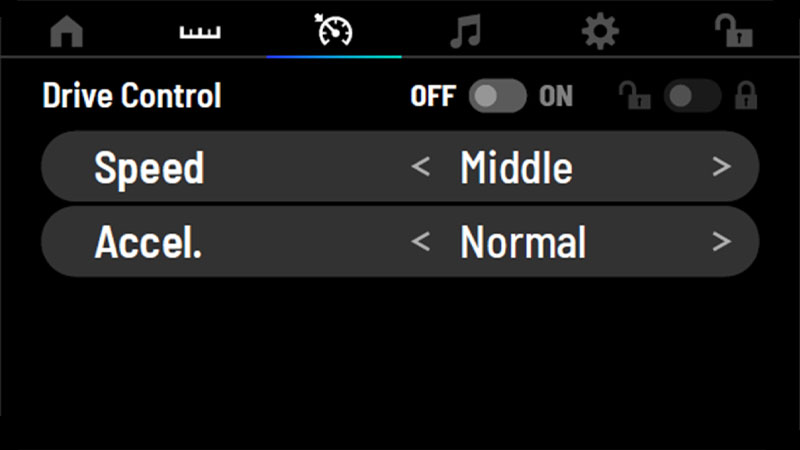
Task: Increase Speed with right arrow
Action: coord(721,167)
